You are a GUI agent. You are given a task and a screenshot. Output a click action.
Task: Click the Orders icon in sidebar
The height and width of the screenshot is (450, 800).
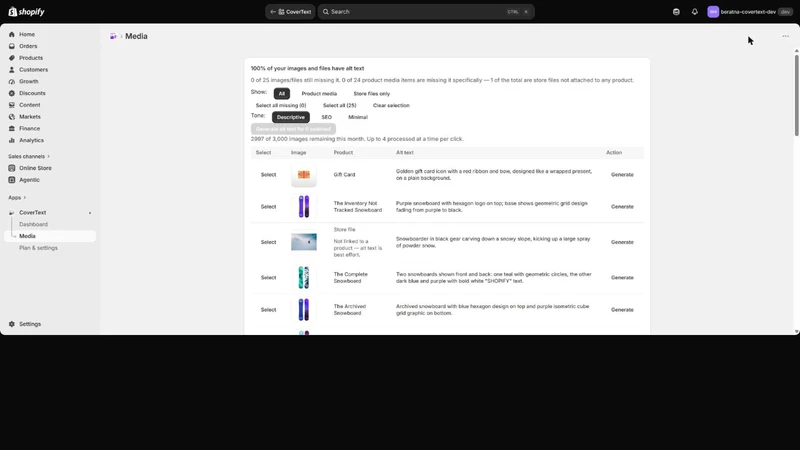(x=12, y=46)
